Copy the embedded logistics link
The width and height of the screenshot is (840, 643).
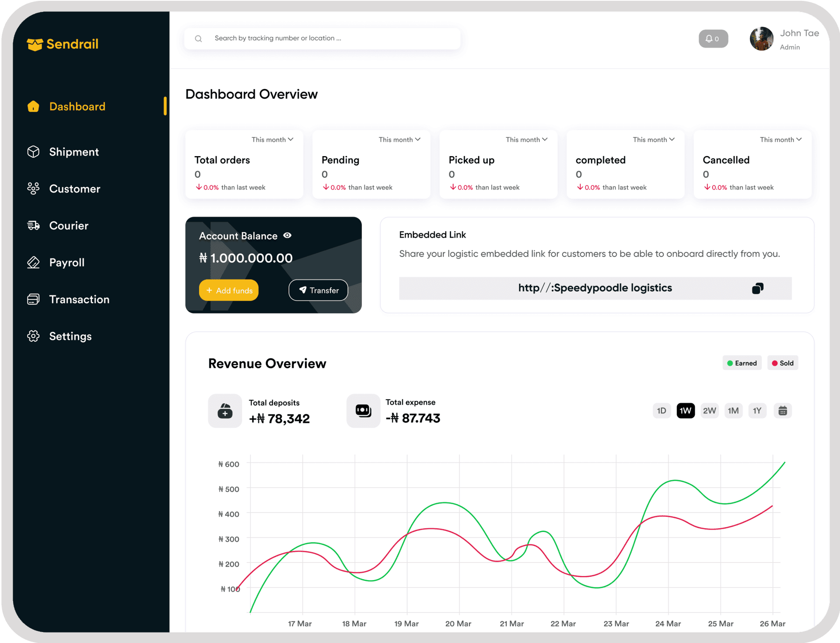point(758,288)
